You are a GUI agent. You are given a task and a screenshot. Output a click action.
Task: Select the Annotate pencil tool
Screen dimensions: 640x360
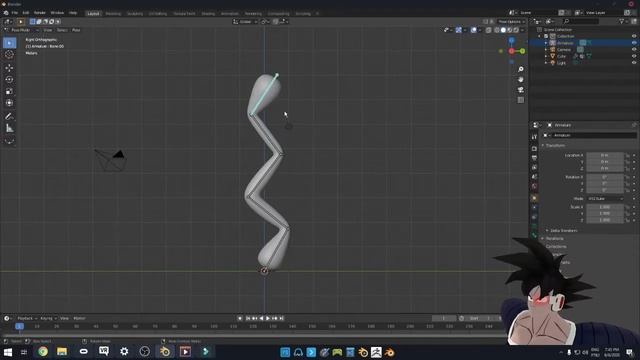click(x=9, y=116)
